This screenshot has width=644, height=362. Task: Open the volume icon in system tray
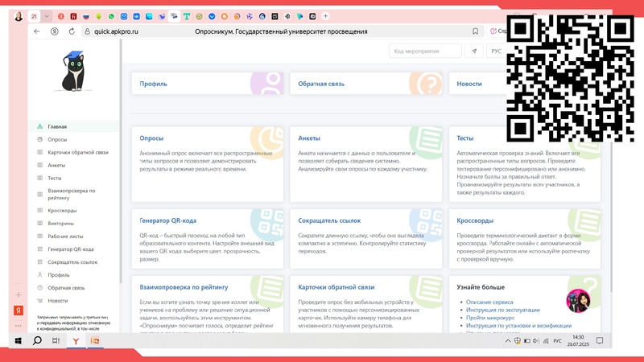coord(536,341)
